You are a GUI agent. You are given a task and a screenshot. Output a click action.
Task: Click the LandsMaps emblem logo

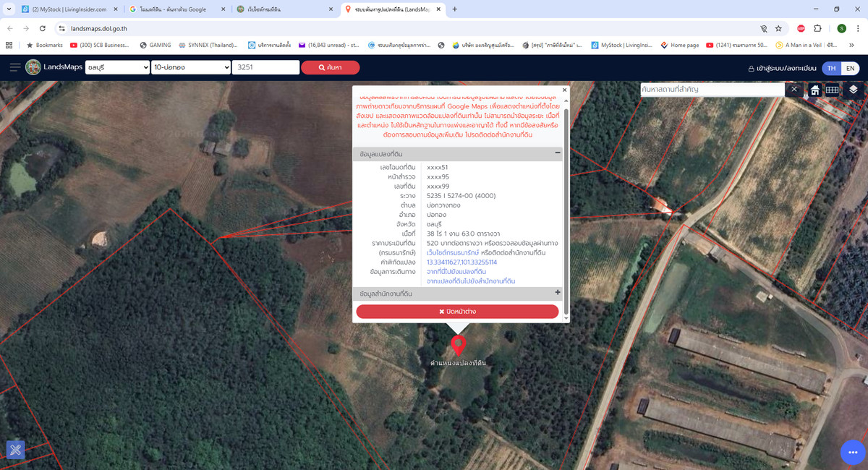click(x=33, y=67)
